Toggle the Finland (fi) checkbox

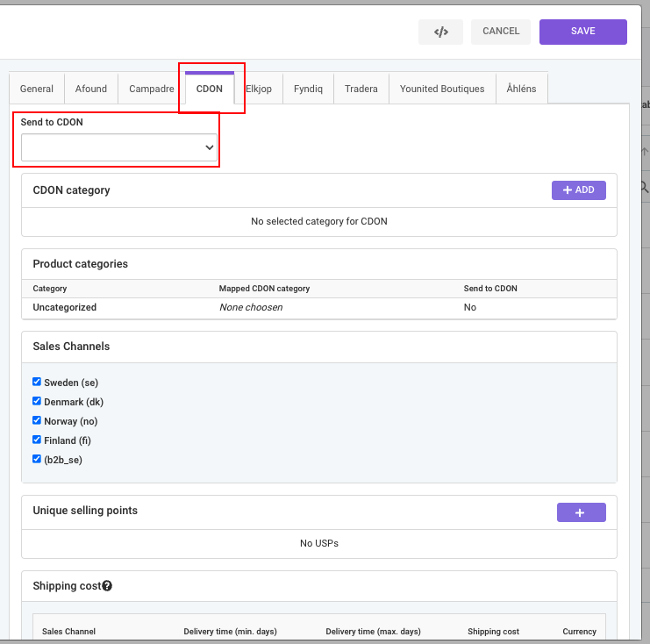[x=37, y=440]
